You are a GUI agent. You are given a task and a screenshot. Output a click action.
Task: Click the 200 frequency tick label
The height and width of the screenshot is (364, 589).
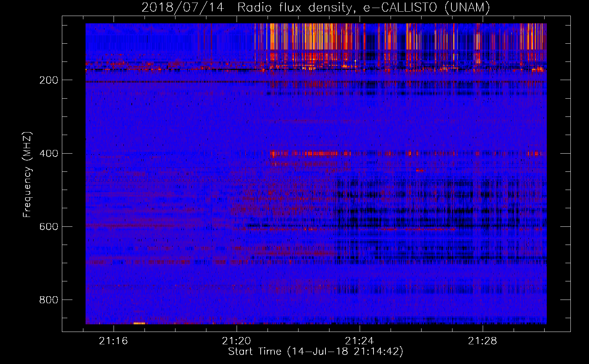(48, 80)
